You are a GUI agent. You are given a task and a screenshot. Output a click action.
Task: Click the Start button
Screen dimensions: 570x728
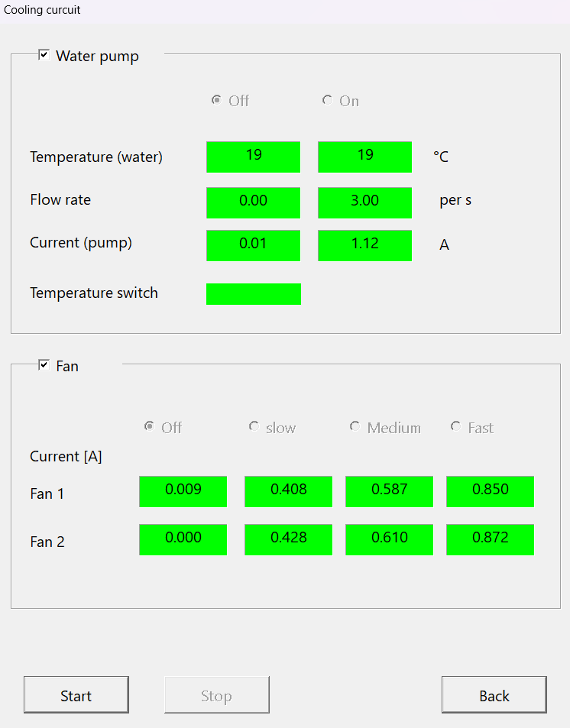[76, 694]
